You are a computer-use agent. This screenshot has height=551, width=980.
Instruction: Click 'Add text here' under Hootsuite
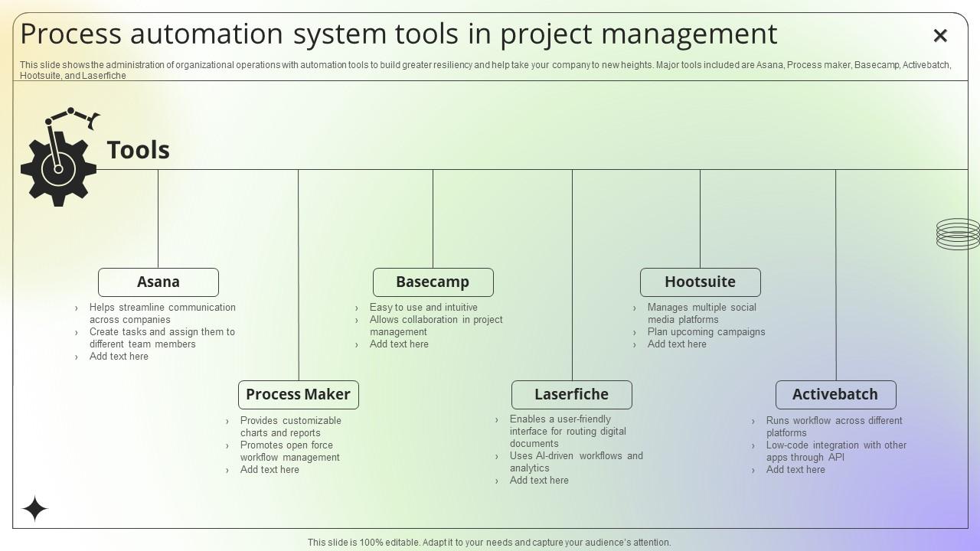pos(677,344)
